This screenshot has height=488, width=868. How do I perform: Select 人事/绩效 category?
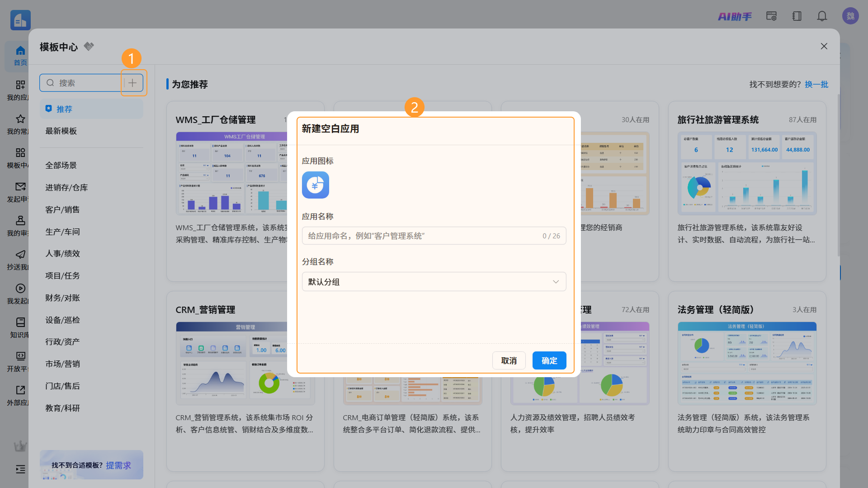pyautogui.click(x=62, y=254)
